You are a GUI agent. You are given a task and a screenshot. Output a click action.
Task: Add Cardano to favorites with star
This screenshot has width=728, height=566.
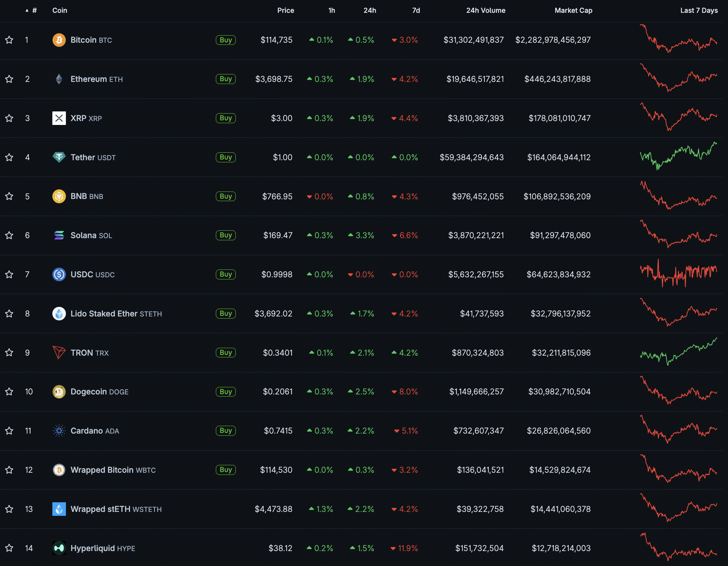click(9, 431)
